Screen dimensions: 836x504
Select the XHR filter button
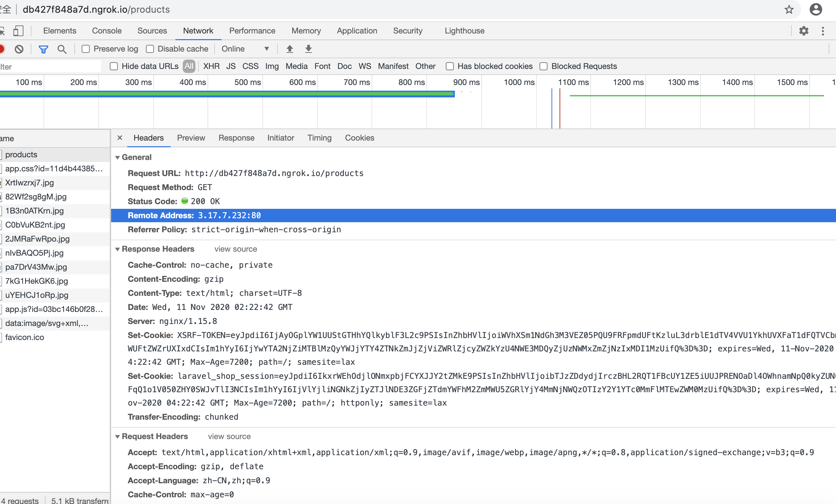(x=212, y=66)
